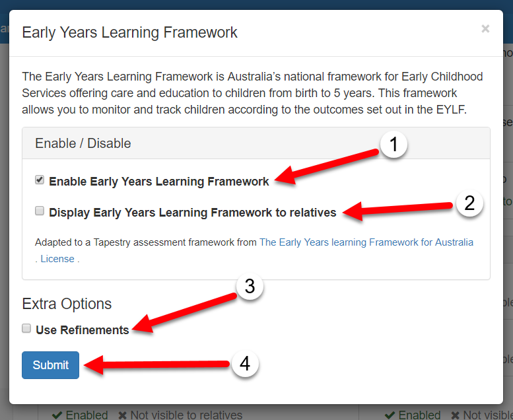This screenshot has width=513, height=420.
Task: Click the 'Extra Options' section heading
Action: point(67,304)
